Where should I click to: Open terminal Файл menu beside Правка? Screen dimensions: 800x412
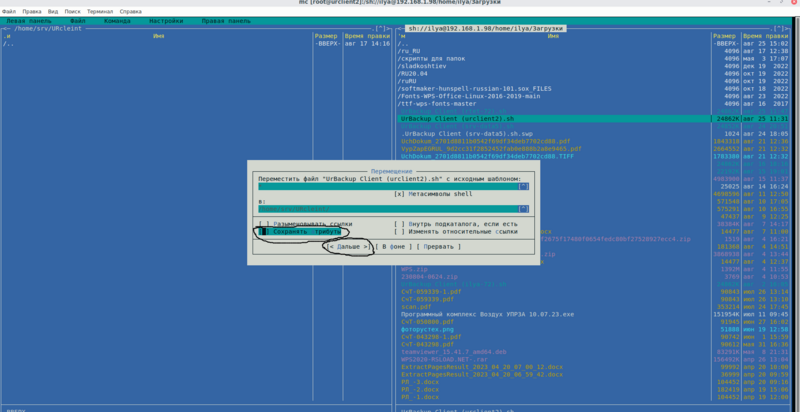9,11
